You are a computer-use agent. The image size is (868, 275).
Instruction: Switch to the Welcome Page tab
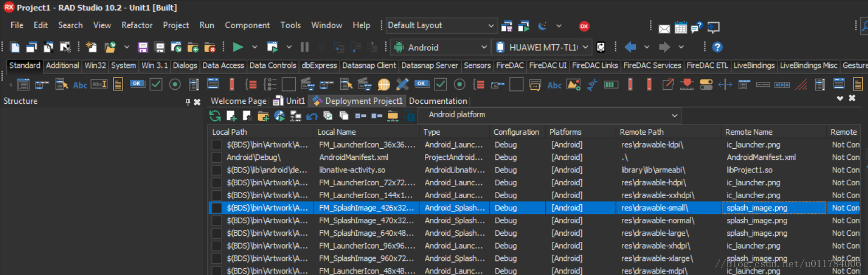click(x=238, y=101)
